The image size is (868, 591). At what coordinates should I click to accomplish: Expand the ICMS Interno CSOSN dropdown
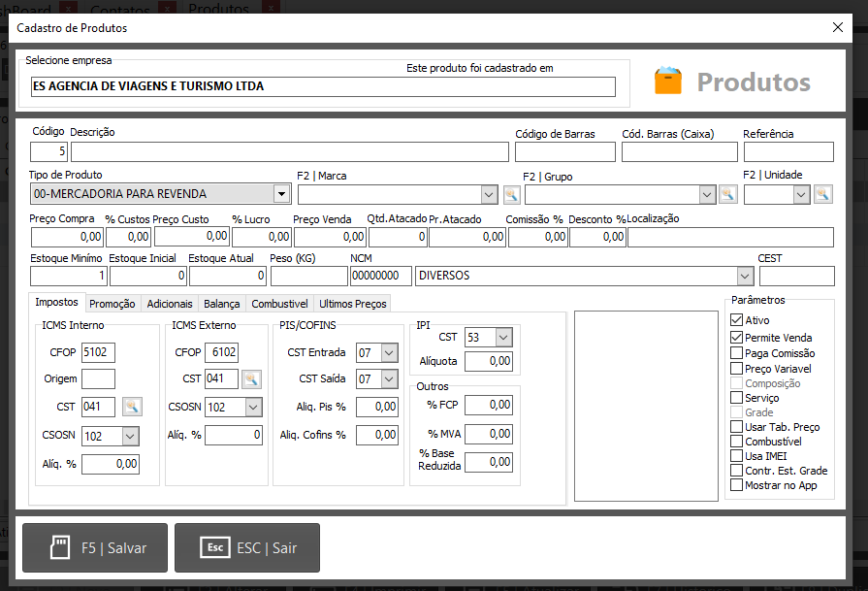131,437
